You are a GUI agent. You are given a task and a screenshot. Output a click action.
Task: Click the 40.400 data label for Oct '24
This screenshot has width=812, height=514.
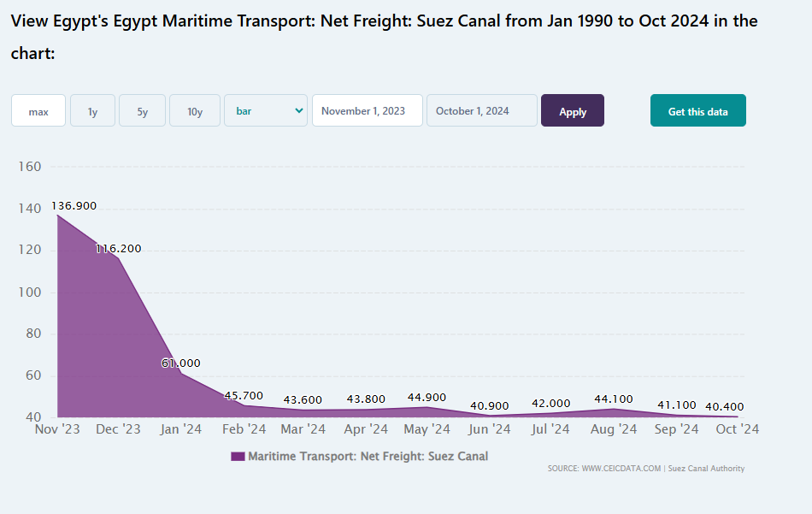tap(737, 406)
